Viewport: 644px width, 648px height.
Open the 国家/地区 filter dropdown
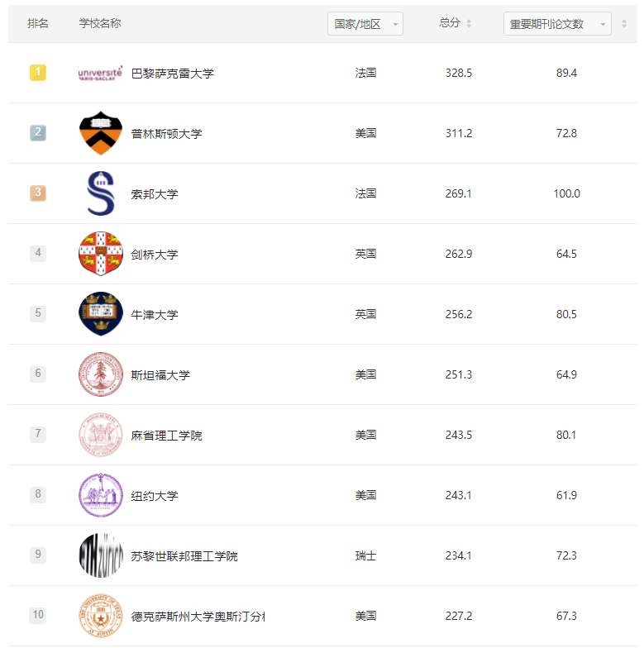click(365, 24)
